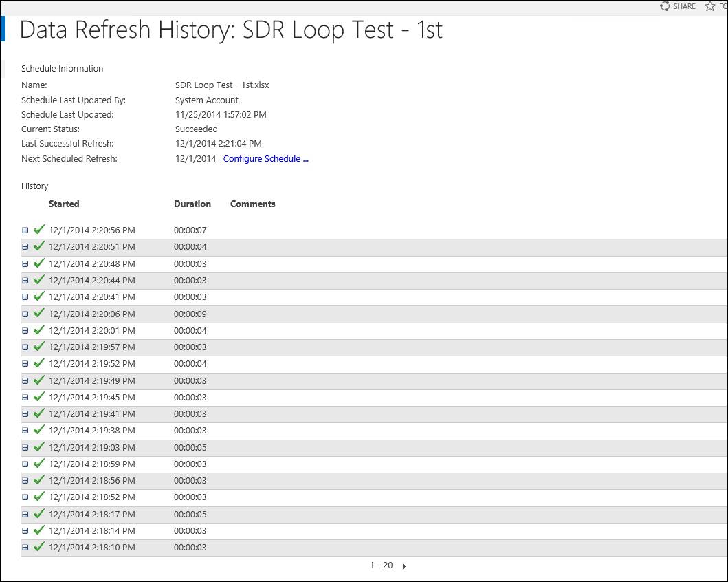The image size is (728, 582).
Task: Expand the 2:18:56 PM refresh entry
Action: pyautogui.click(x=25, y=481)
